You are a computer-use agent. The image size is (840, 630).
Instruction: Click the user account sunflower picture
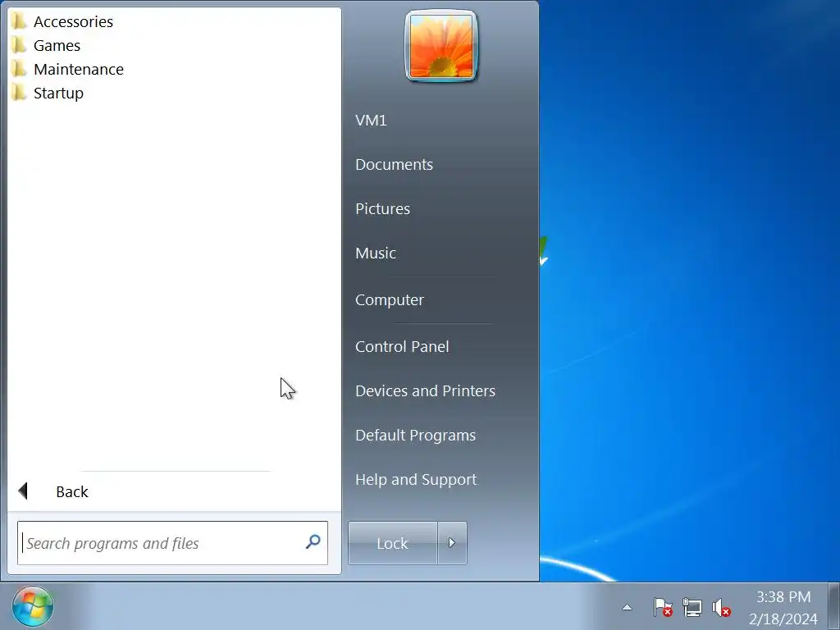441,47
